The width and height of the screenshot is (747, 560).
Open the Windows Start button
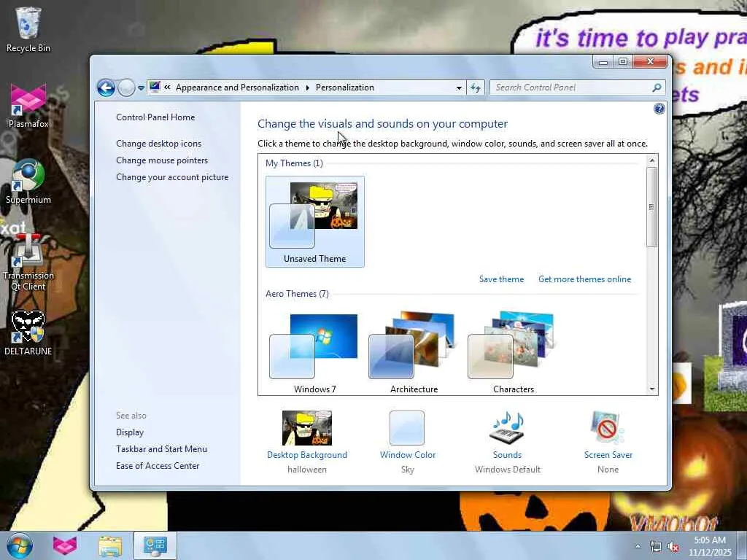click(20, 545)
